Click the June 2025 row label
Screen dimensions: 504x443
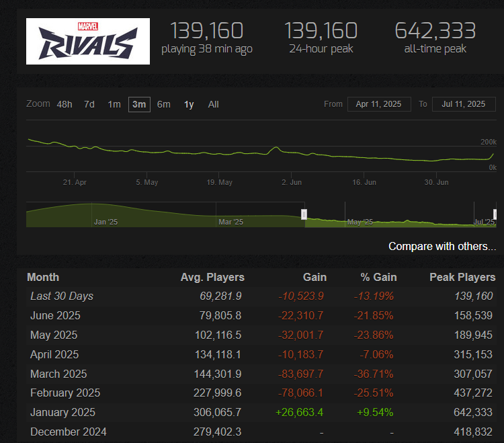[x=55, y=316]
